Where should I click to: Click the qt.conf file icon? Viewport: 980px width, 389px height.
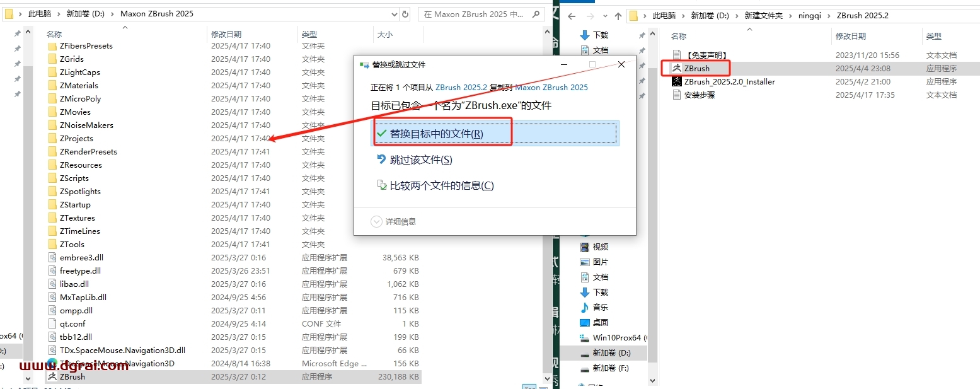click(53, 323)
